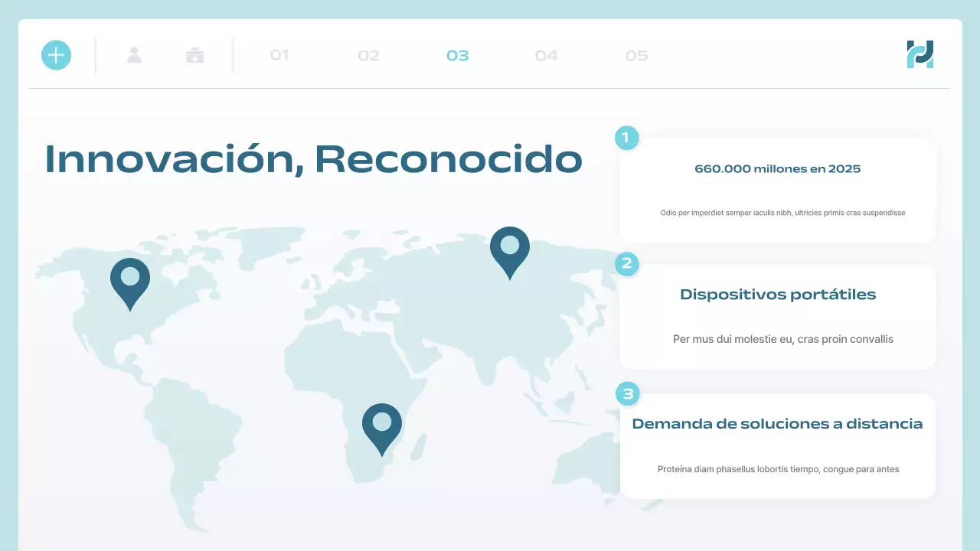Switch to slide section 05
Image resolution: width=980 pixels, height=551 pixels.
pyautogui.click(x=635, y=54)
